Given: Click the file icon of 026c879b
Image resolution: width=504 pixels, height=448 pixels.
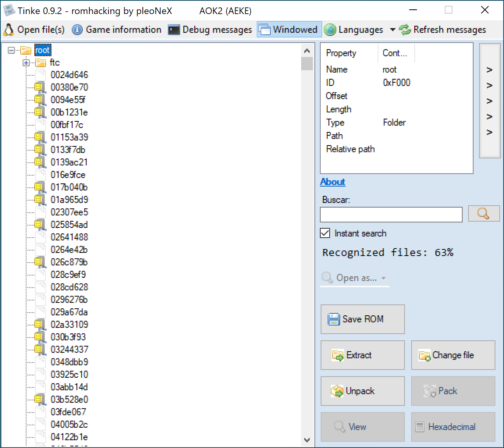Looking at the screenshot, I should point(40,262).
